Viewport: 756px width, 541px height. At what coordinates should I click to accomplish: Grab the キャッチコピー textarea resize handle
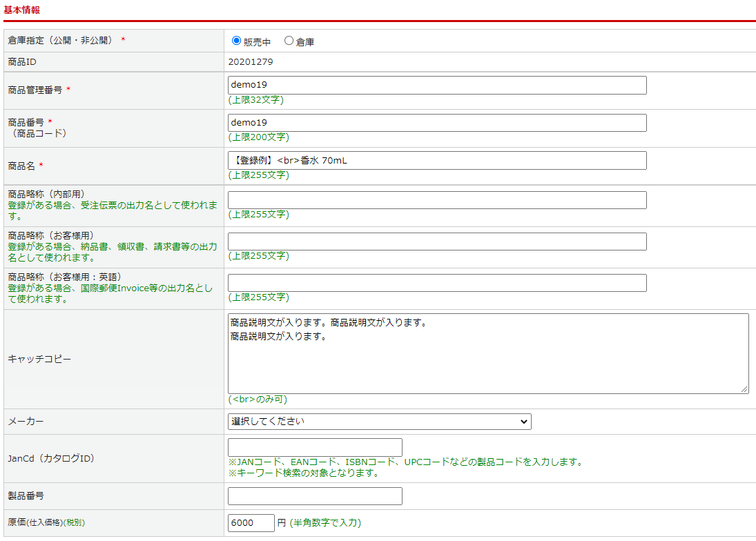pyautogui.click(x=745, y=389)
